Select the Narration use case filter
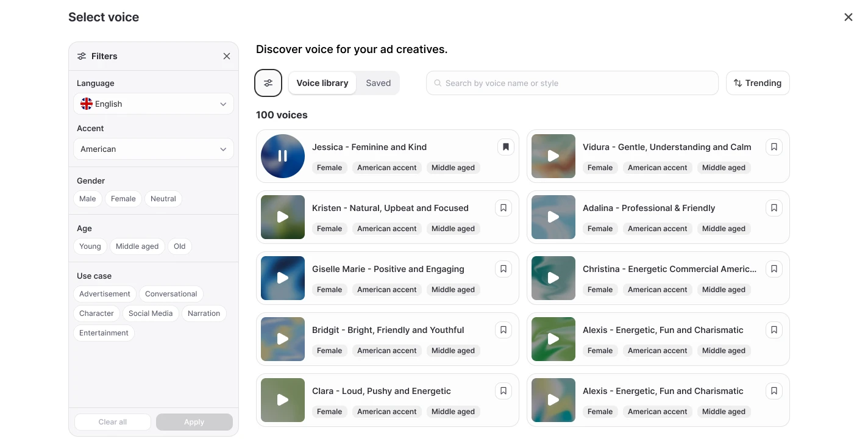 pos(204,313)
